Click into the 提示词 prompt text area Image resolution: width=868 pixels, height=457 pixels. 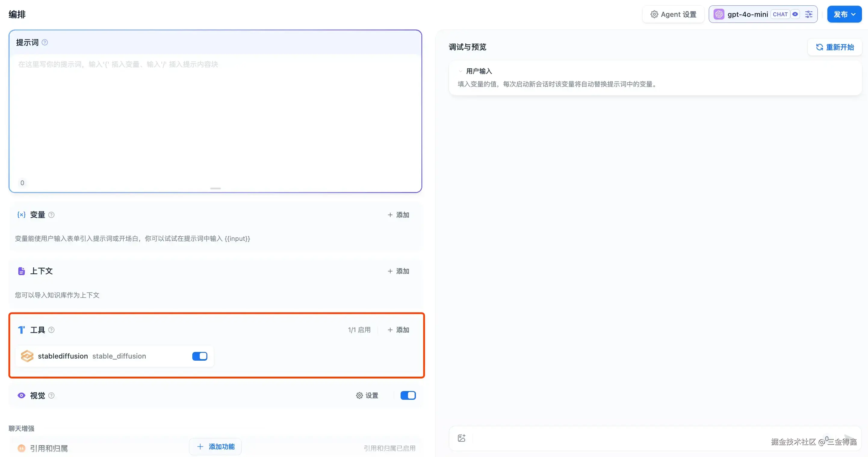coord(215,118)
